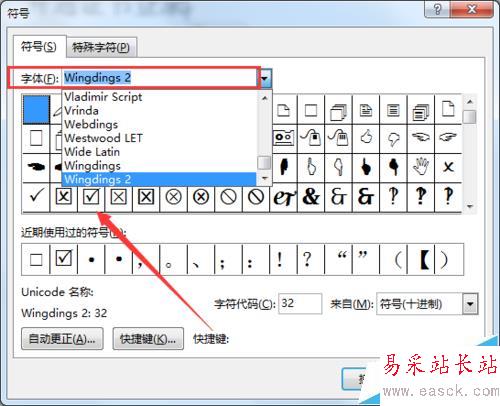
Task: Switch to the 特殊字符(P) tab
Action: point(101,48)
